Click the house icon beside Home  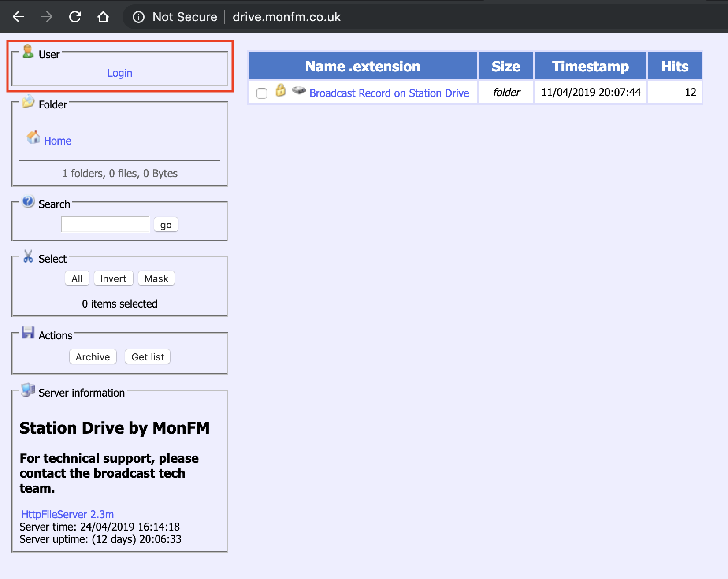point(33,137)
